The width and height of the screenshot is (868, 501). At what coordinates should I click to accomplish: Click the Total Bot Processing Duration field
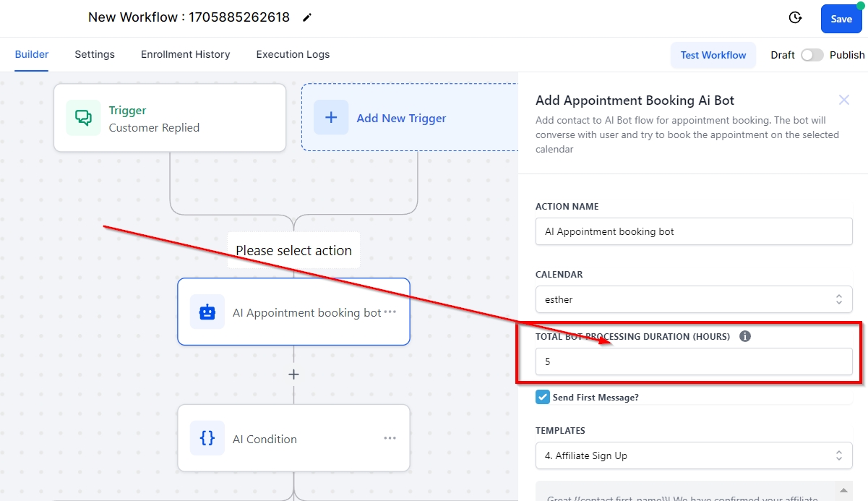693,361
